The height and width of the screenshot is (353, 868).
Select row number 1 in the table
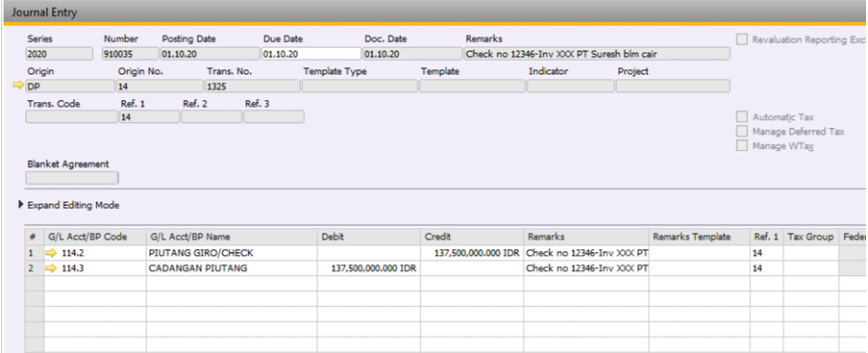click(x=35, y=253)
